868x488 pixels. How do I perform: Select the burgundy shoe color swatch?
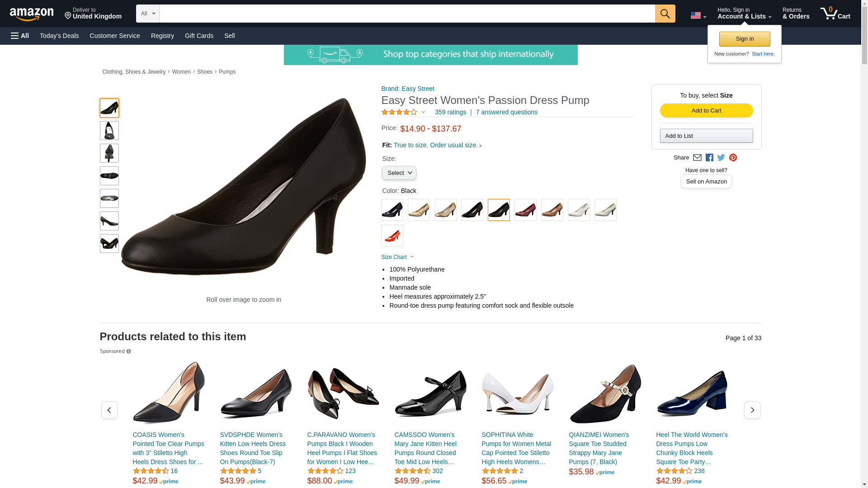click(x=525, y=210)
